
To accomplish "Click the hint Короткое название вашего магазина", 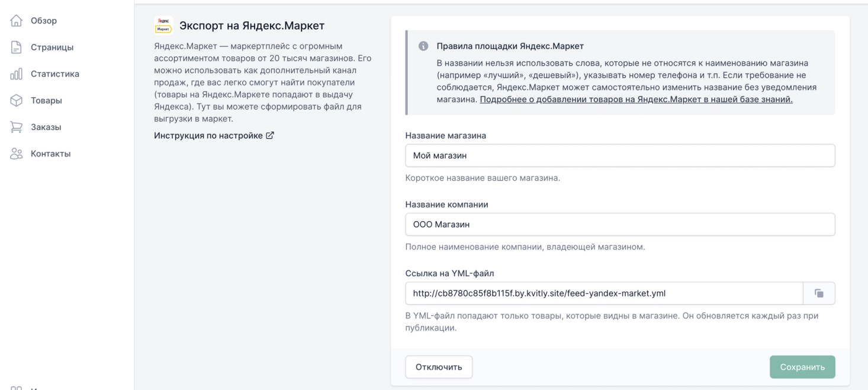I will [483, 178].
